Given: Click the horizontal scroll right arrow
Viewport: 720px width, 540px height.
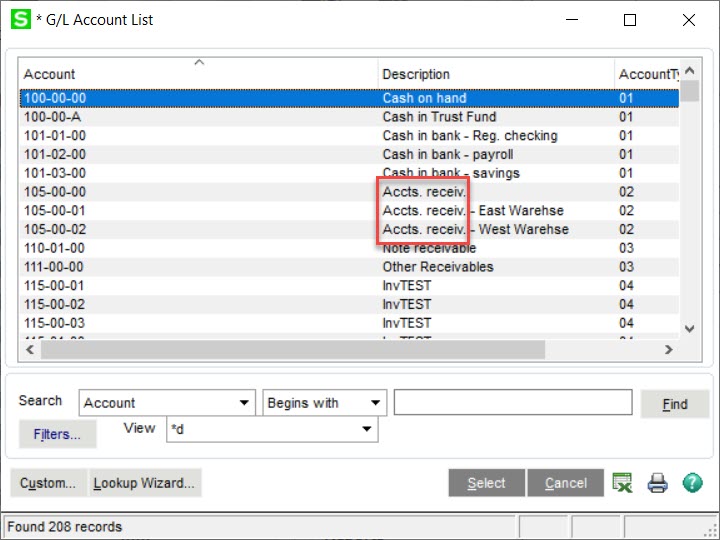Looking at the screenshot, I should point(669,349).
